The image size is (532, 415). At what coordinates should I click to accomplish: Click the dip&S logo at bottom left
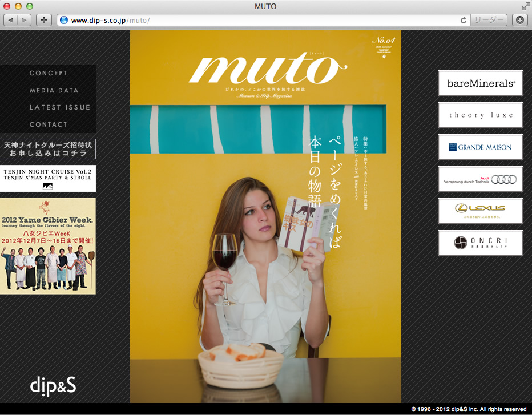(x=53, y=386)
